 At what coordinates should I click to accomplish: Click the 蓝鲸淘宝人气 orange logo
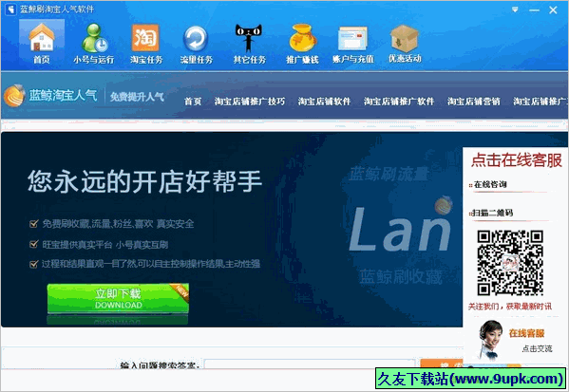pos(14,96)
